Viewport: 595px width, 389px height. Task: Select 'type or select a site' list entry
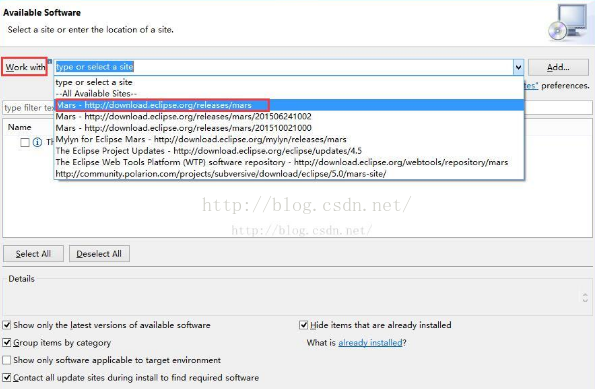[x=290, y=82]
